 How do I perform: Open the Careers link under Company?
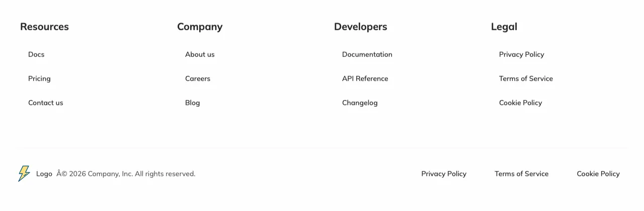click(x=198, y=79)
